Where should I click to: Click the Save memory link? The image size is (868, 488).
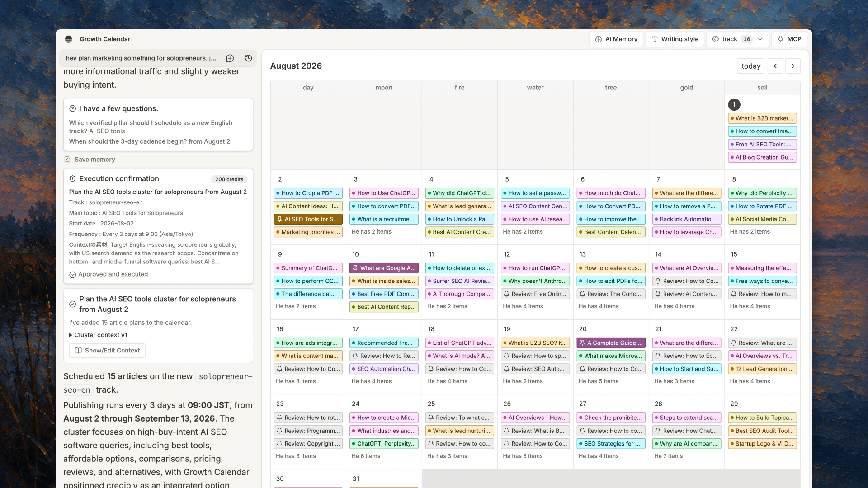tap(94, 160)
